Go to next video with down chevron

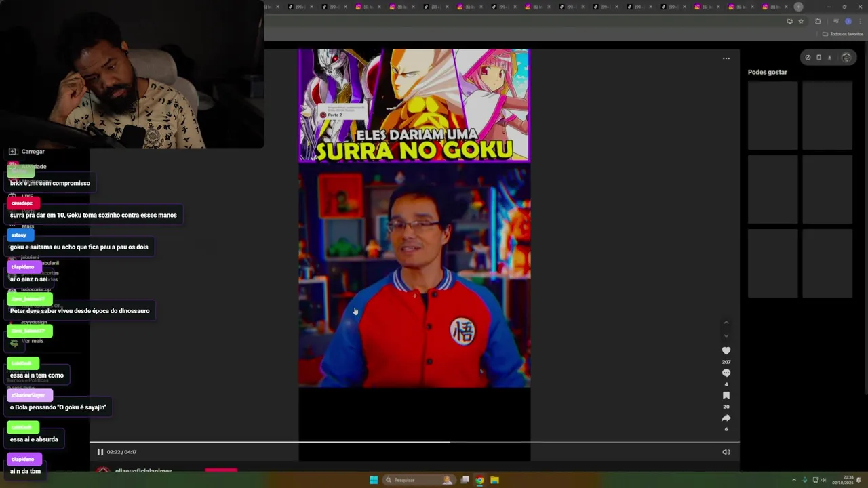coord(726,335)
